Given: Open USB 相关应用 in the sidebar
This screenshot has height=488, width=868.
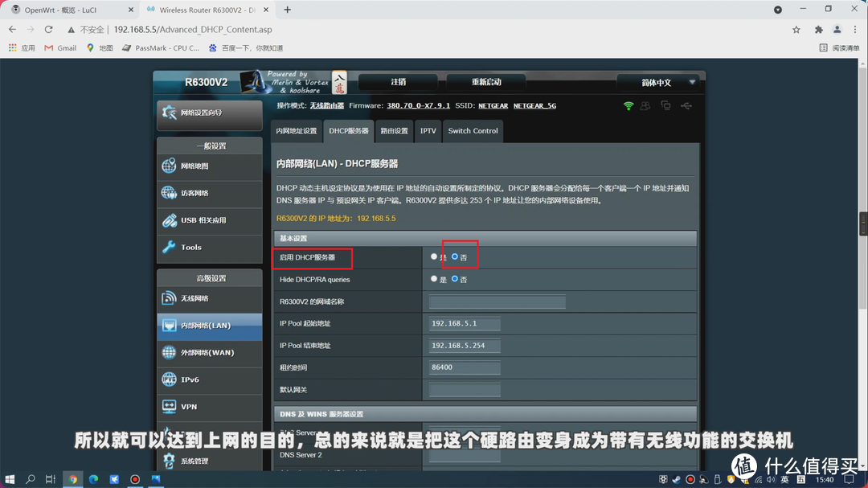Looking at the screenshot, I should tap(209, 220).
